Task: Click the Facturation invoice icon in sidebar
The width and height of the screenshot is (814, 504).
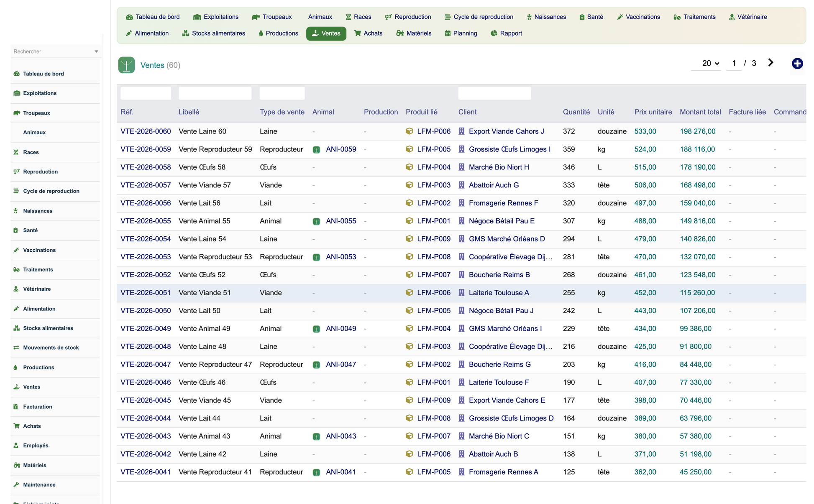Action: click(x=16, y=407)
